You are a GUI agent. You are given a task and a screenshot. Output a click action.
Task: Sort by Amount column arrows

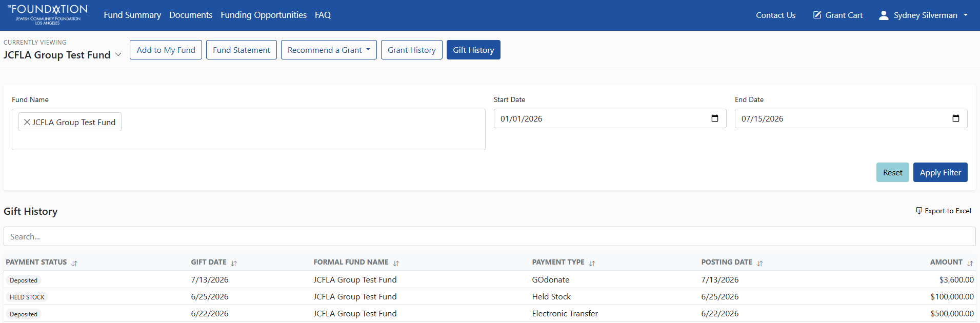click(x=970, y=263)
